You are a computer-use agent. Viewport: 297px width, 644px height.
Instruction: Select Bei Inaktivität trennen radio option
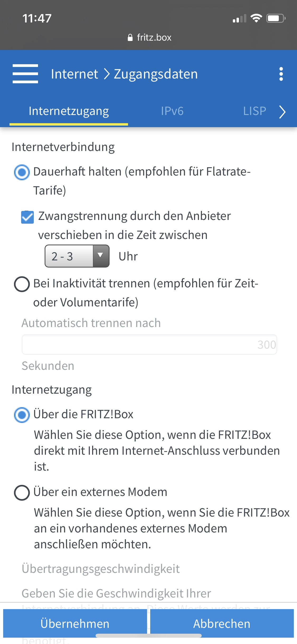[22, 284]
